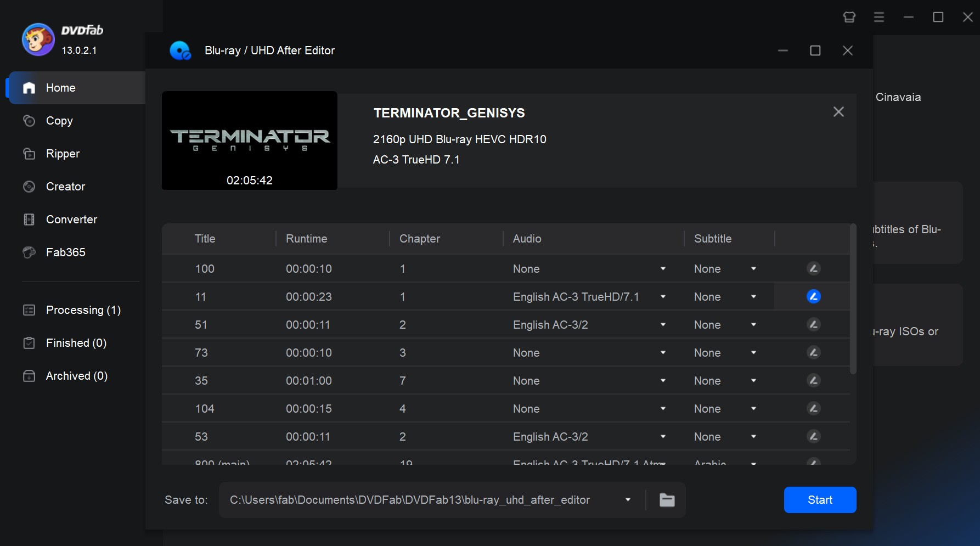Click the edit icon for title 11
Screen dimensions: 980x546
(x=813, y=297)
